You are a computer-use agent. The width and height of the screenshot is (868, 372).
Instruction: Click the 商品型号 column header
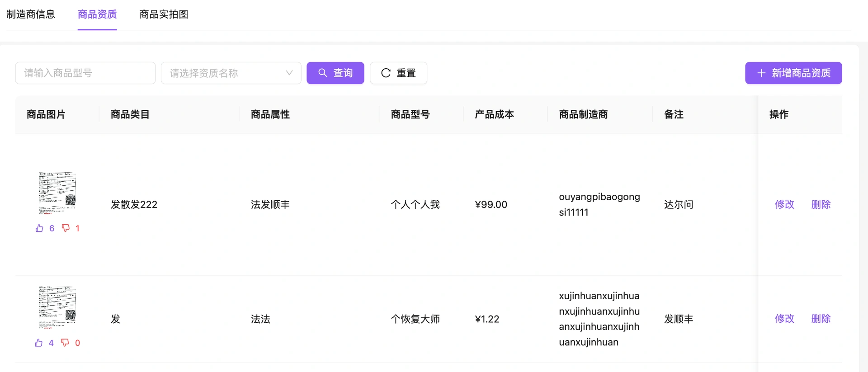pos(410,114)
